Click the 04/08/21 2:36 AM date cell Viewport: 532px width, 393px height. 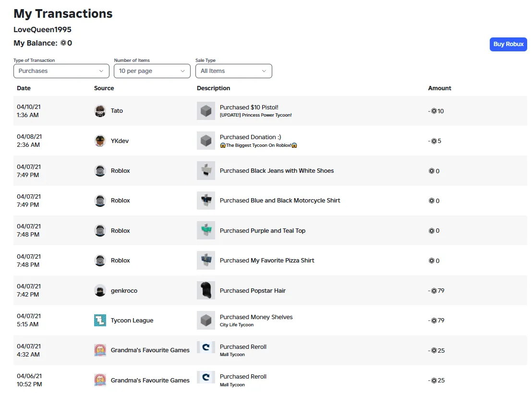click(x=29, y=141)
